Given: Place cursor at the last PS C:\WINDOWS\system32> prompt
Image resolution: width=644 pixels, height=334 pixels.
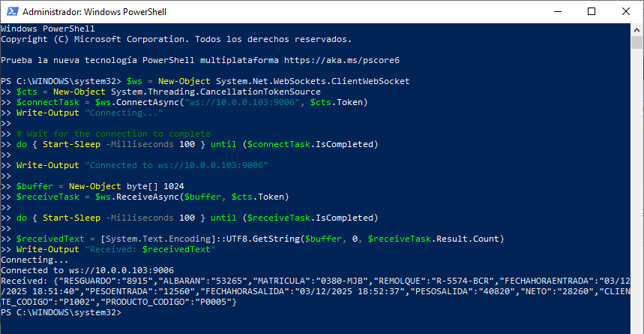Looking at the screenshot, I should [124, 312].
